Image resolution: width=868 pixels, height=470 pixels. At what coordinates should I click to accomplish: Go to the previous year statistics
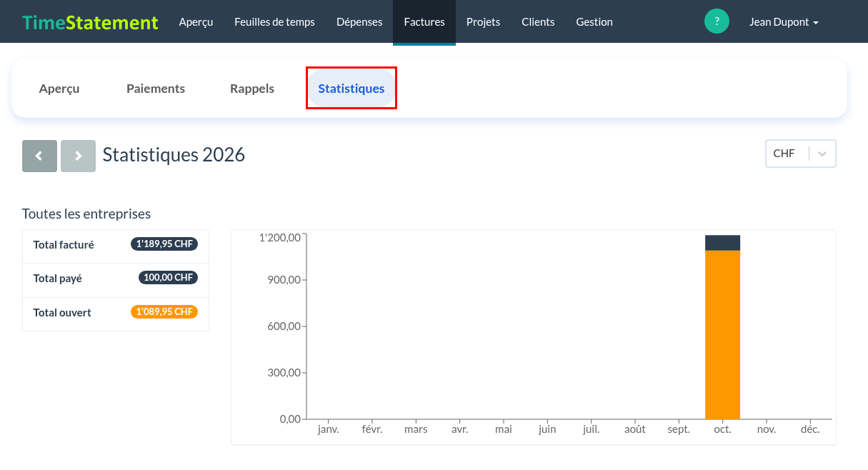click(39, 156)
